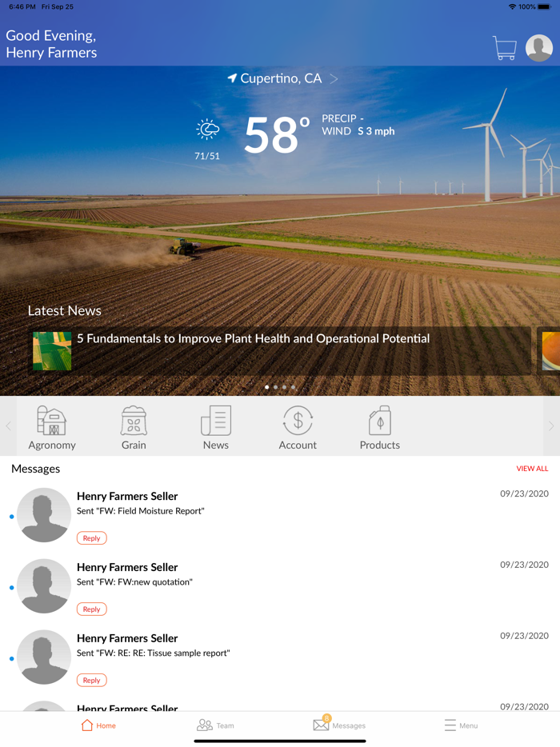This screenshot has height=747, width=560.
Task: Tap the partly cloudy weather icon
Action: pos(207,129)
